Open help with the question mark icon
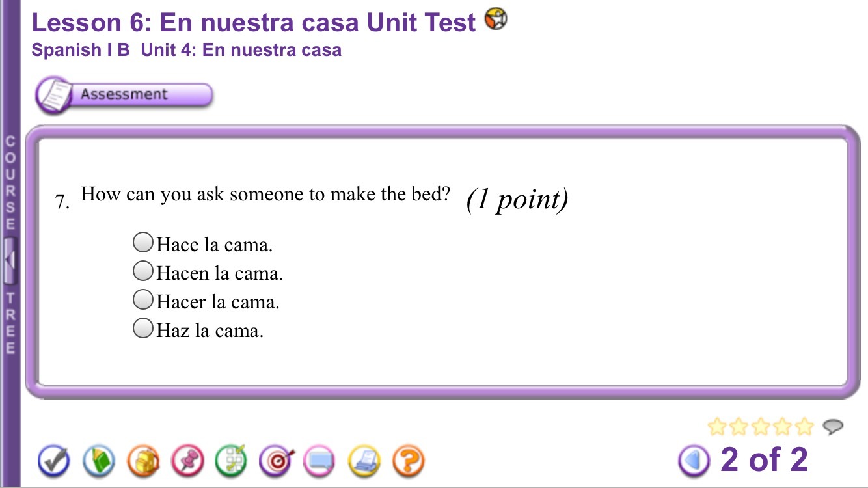 coord(408,461)
